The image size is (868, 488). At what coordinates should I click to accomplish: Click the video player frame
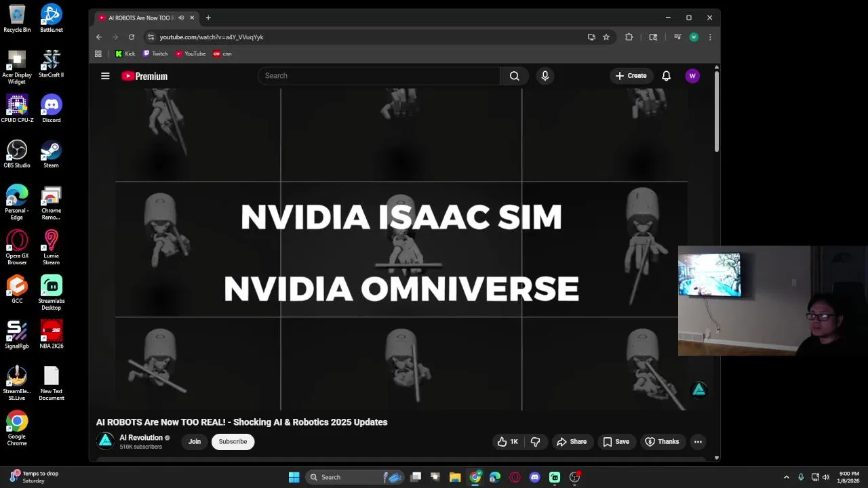pos(401,249)
